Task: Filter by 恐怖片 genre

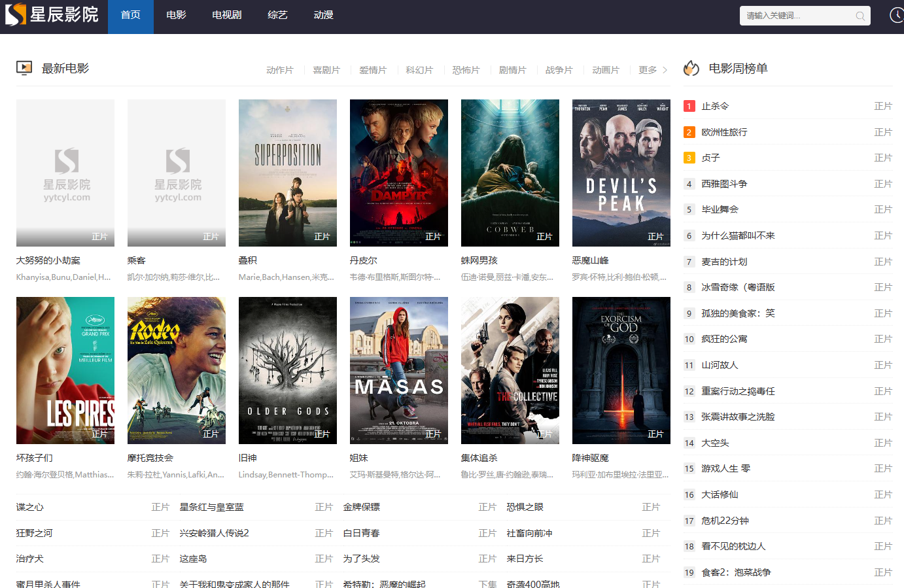Action: 466,70
